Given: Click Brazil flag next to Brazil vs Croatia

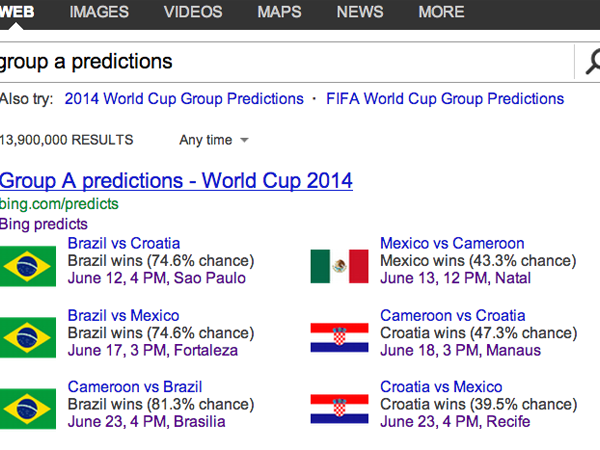Looking at the screenshot, I should coord(28,265).
